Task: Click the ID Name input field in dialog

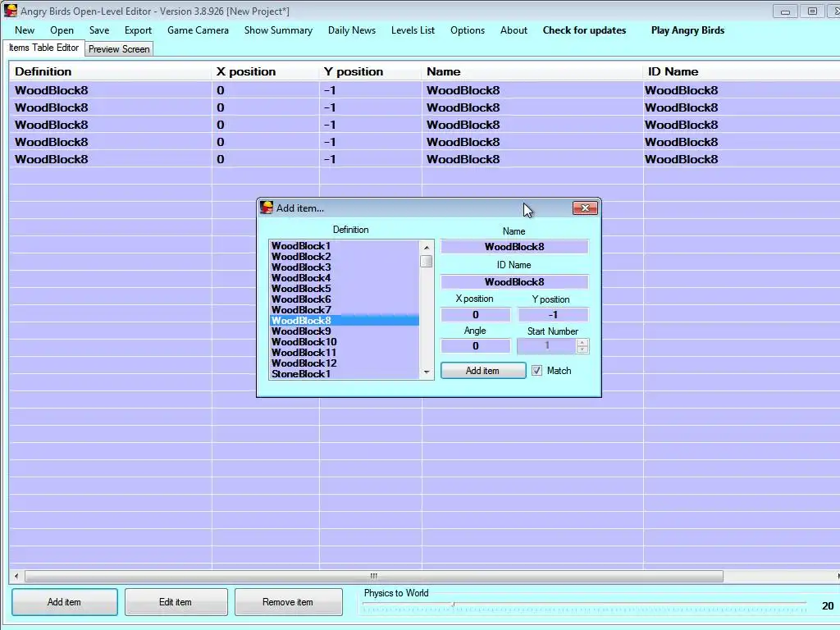Action: [x=514, y=282]
